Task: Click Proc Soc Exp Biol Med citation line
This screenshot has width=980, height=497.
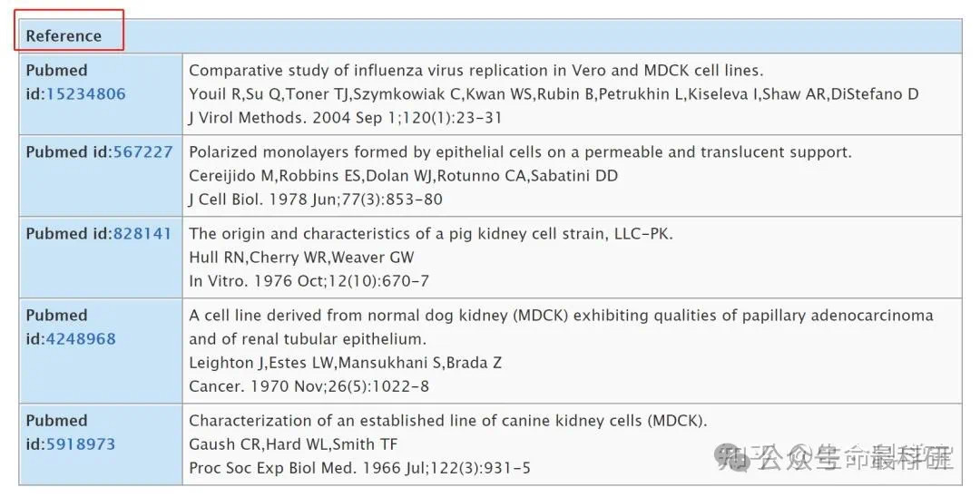Action: point(359,468)
